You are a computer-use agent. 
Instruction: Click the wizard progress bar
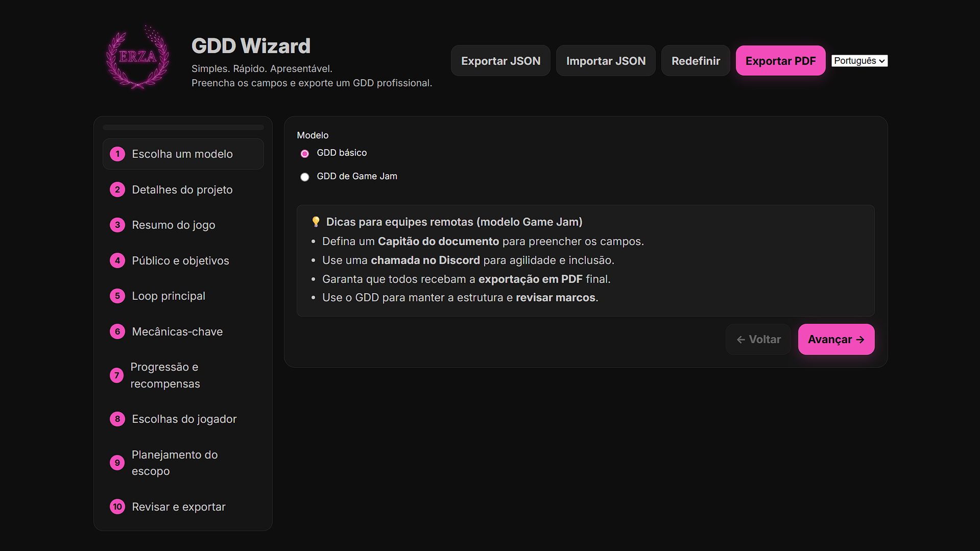pos(183,127)
